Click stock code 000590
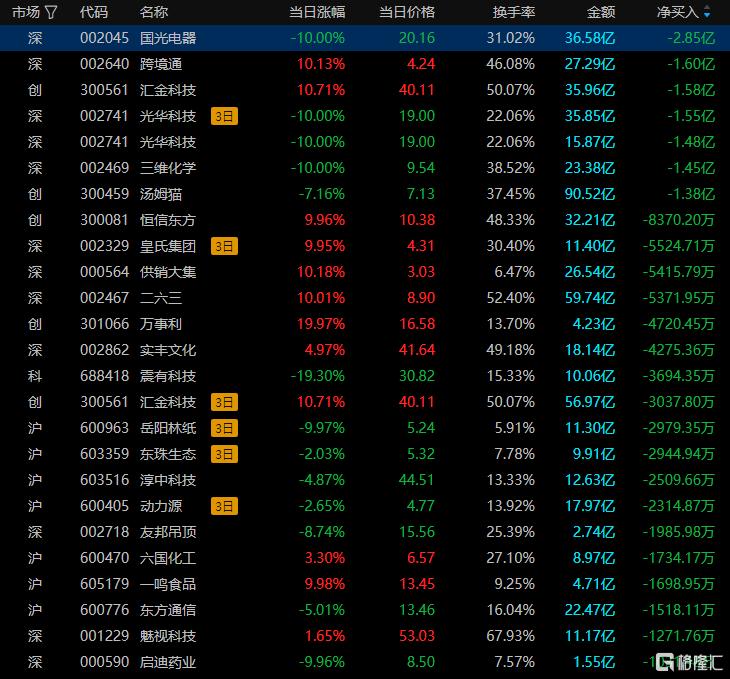 (x=104, y=662)
